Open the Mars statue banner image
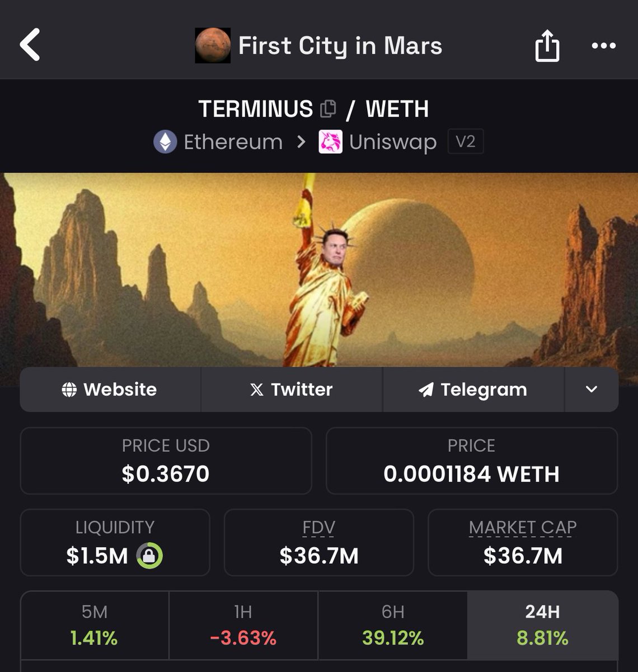This screenshot has width=638, height=672. [x=319, y=270]
